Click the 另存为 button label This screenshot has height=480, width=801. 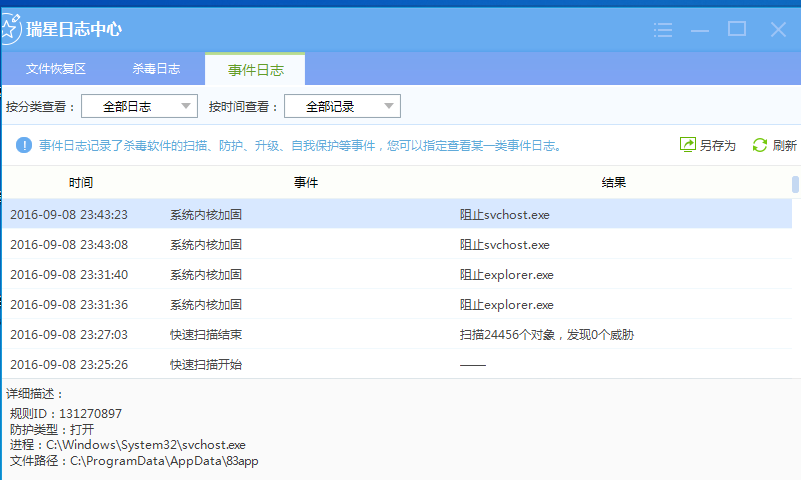click(717, 146)
